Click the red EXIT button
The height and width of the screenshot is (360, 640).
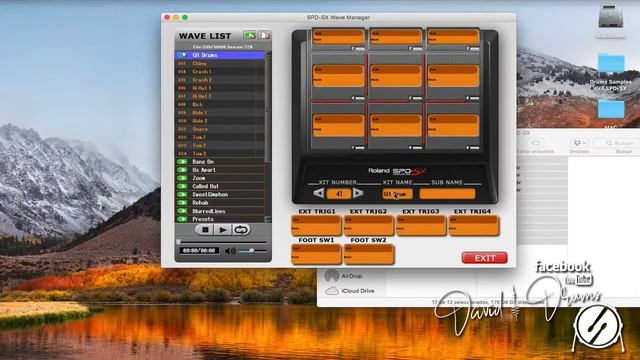(484, 258)
